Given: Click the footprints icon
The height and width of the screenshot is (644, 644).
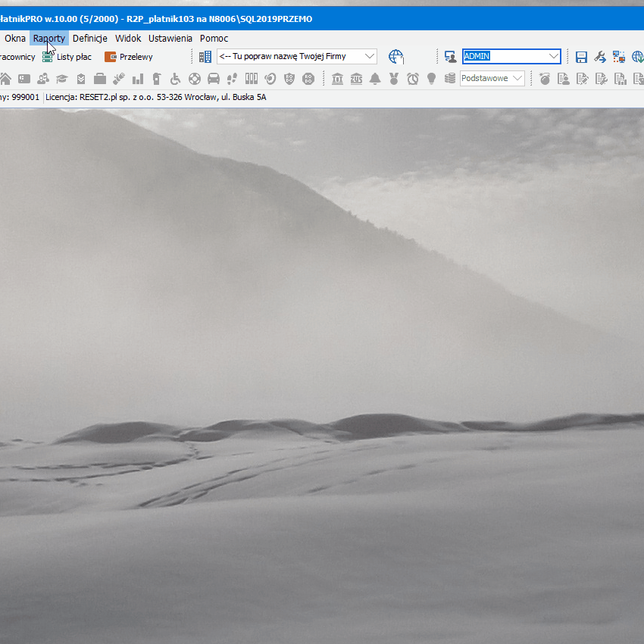Looking at the screenshot, I should 232,79.
